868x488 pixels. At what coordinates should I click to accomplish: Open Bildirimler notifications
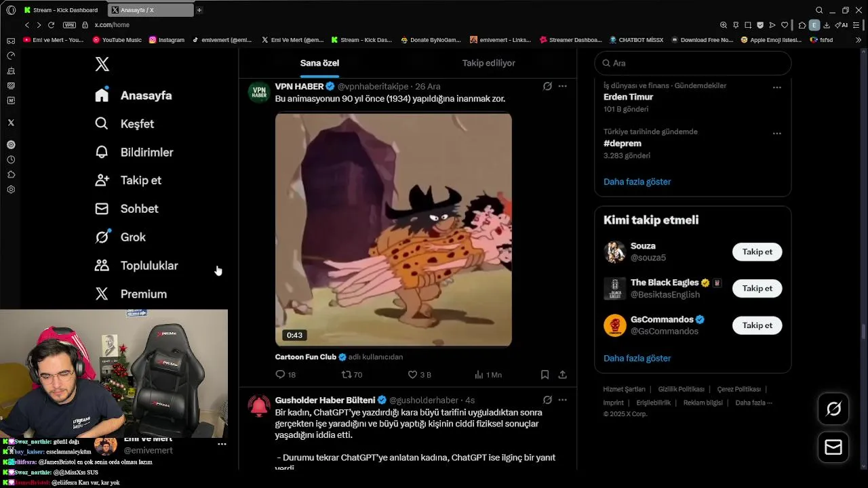pos(134,152)
